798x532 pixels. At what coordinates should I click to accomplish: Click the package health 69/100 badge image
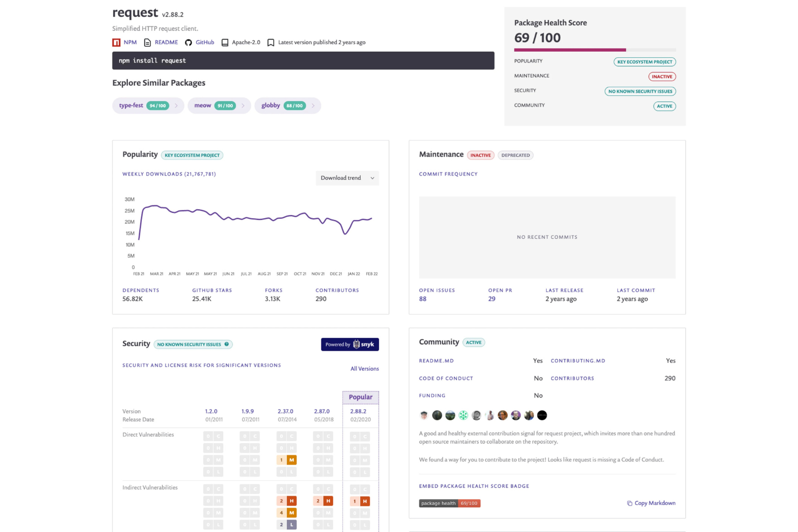(x=450, y=503)
